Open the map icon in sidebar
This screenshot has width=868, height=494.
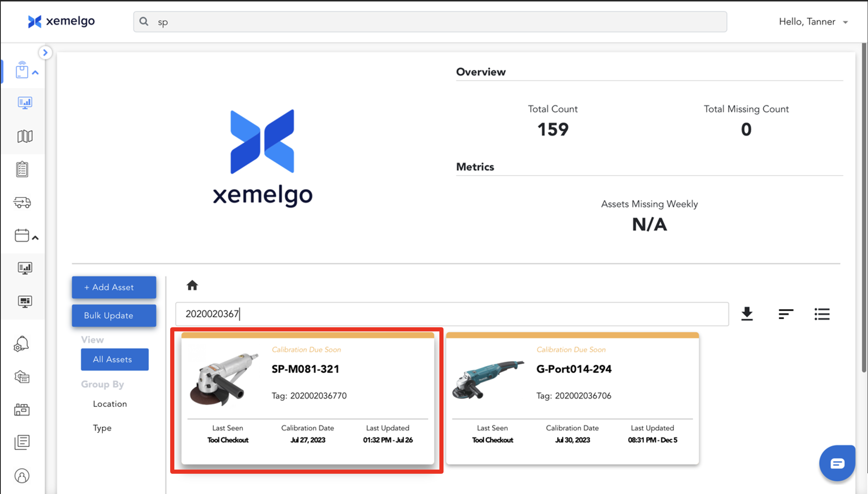[x=25, y=136]
